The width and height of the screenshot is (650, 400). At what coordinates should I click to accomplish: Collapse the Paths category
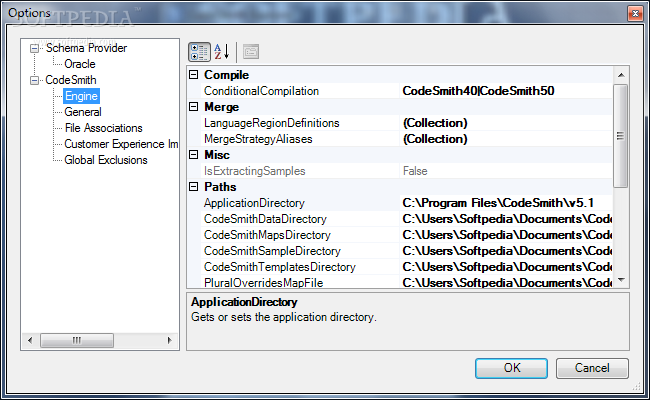click(x=194, y=187)
